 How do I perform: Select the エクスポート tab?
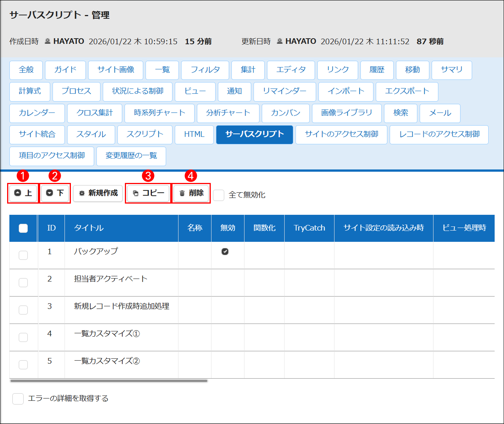407,91
